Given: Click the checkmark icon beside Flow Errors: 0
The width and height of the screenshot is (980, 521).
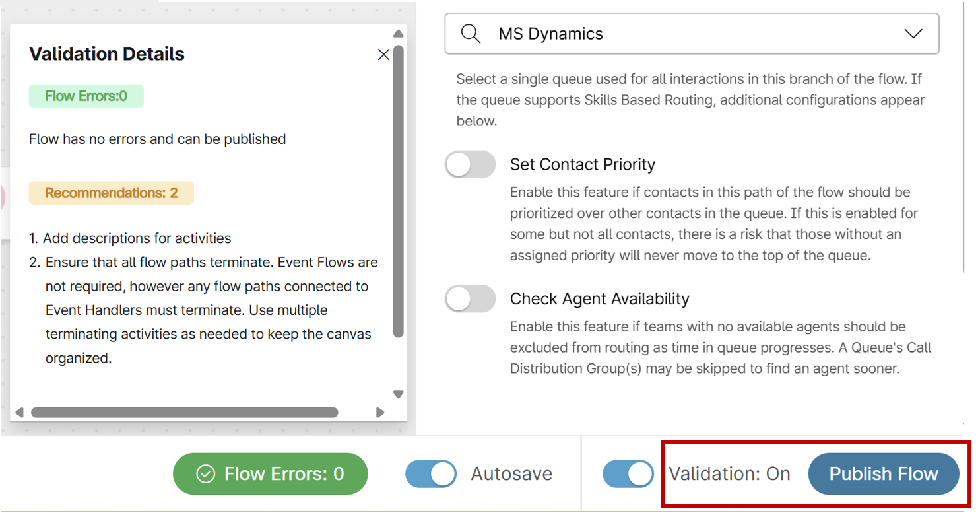Looking at the screenshot, I should [207, 474].
